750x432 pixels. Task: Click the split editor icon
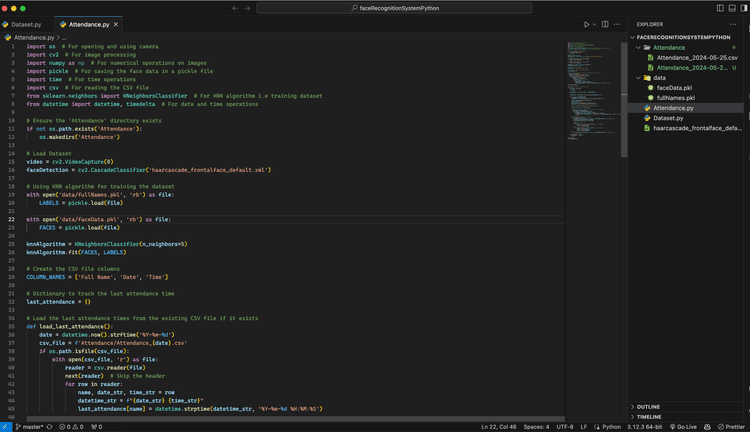pos(606,24)
